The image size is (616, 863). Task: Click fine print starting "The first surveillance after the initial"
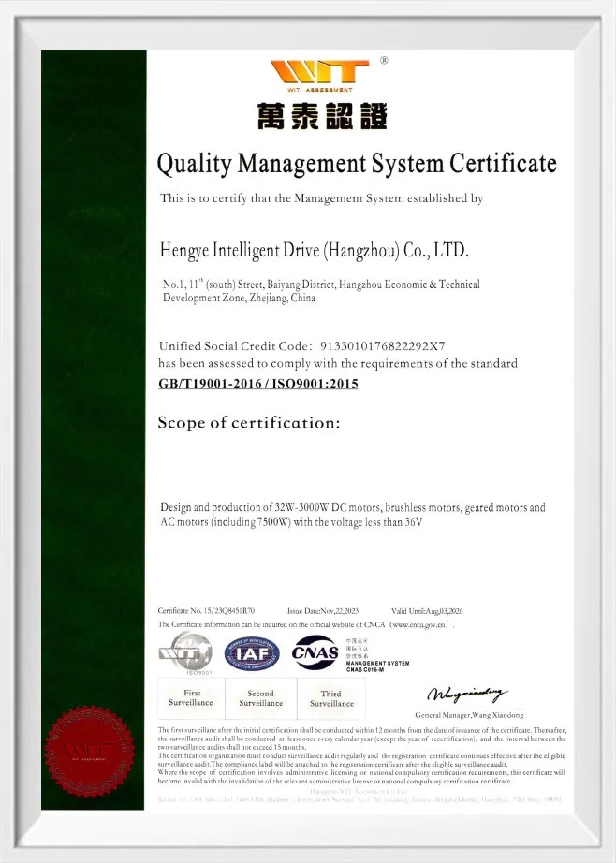pos(361,739)
